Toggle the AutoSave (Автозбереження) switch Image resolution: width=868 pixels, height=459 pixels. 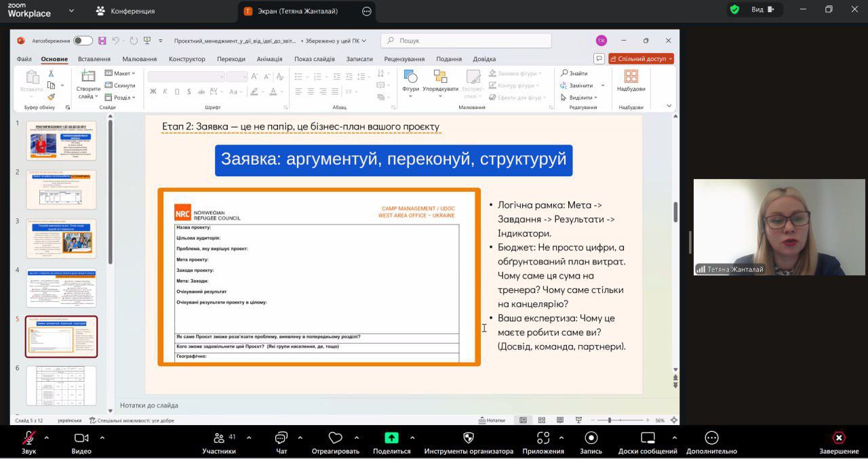click(x=83, y=41)
